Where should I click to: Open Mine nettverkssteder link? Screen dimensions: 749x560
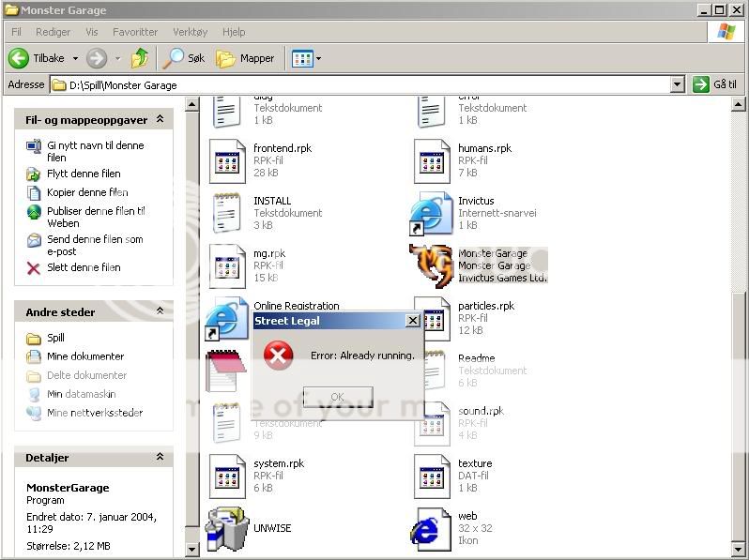[95, 413]
